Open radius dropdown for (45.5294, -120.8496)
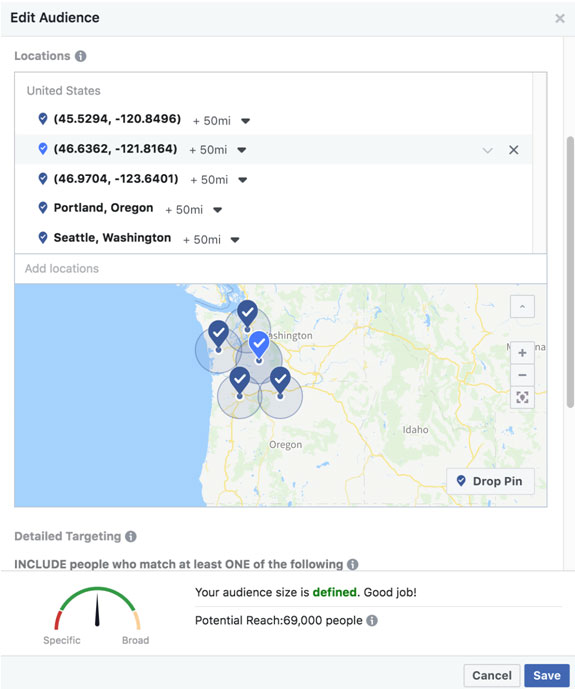This screenshot has height=689, width=575. click(246, 121)
